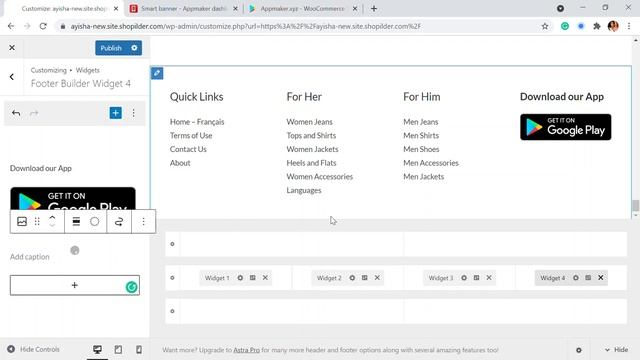Screen dimensions: 640x360
Task: Switch to Appmaker.xyz WooCommerce tab
Action: (x=303, y=9)
